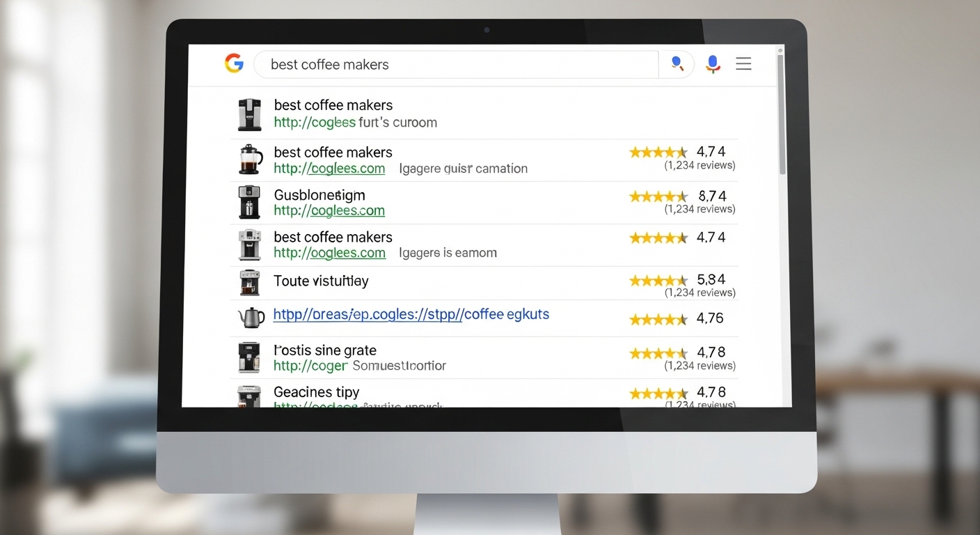The width and height of the screenshot is (980, 535).
Task: Open 'best coffee makers' title above 'furt's curoom'
Action: pos(333,105)
